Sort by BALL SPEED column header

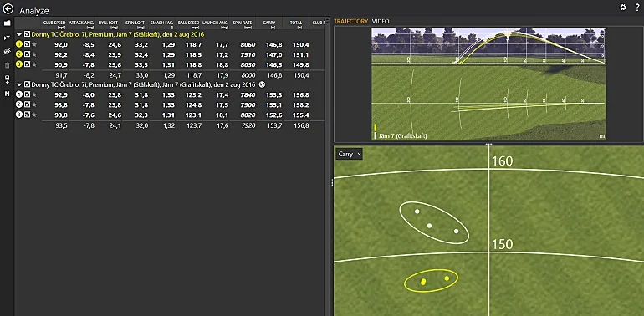[189, 23]
